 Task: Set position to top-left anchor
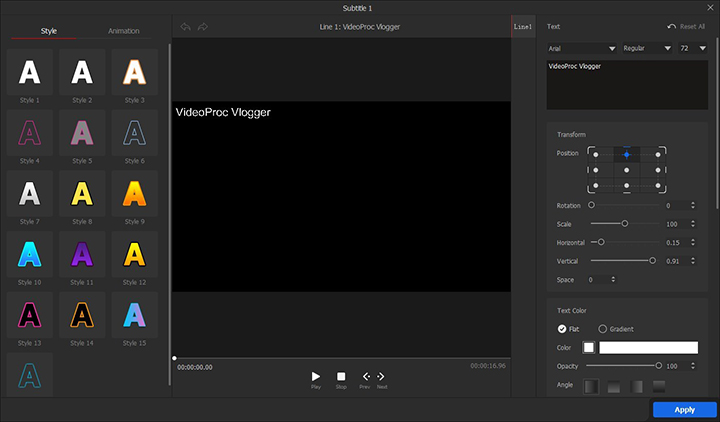596,155
